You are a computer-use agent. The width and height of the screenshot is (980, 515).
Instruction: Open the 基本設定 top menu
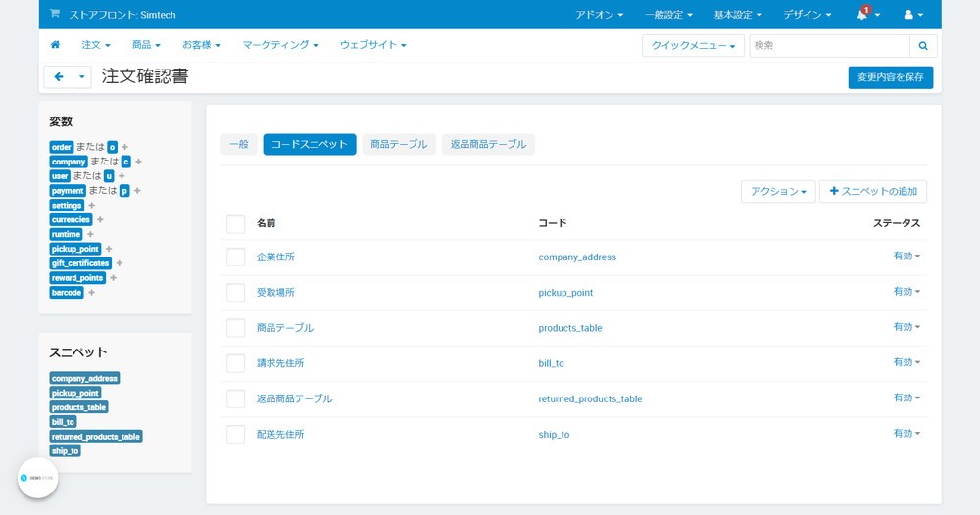(x=738, y=15)
